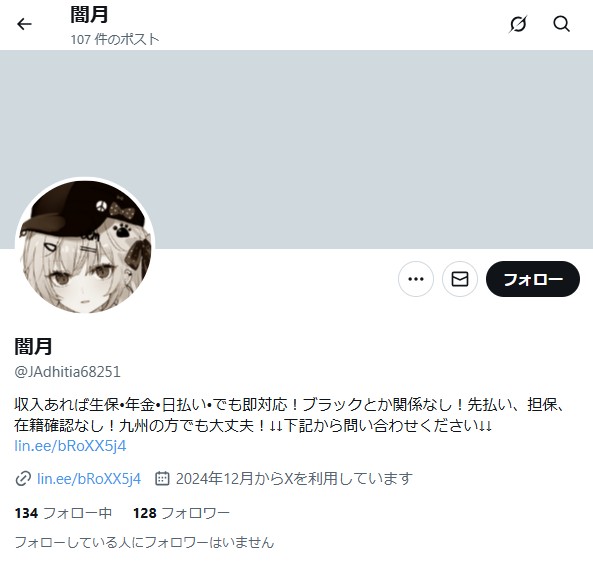
Task: Select the @JAdhitia68251 handle
Action: click(67, 372)
